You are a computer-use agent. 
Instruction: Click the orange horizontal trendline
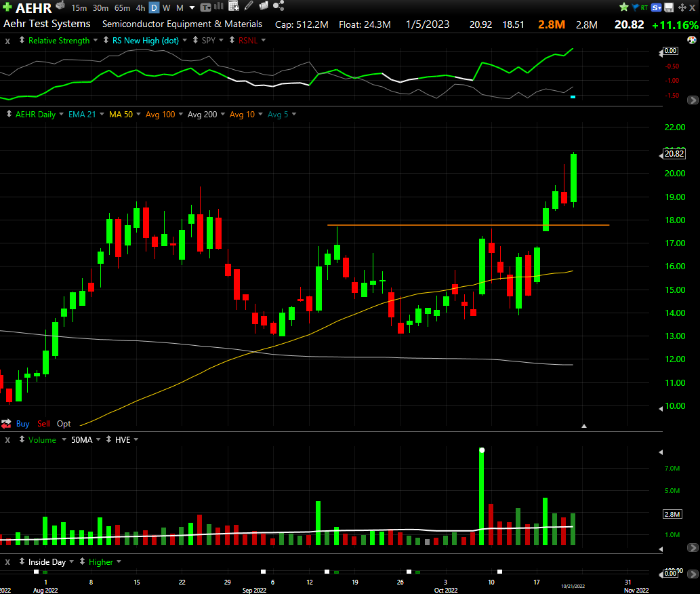(468, 224)
